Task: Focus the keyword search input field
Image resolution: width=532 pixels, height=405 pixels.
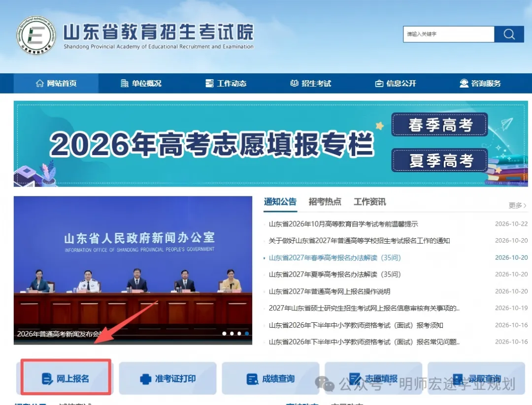Action: (449, 34)
